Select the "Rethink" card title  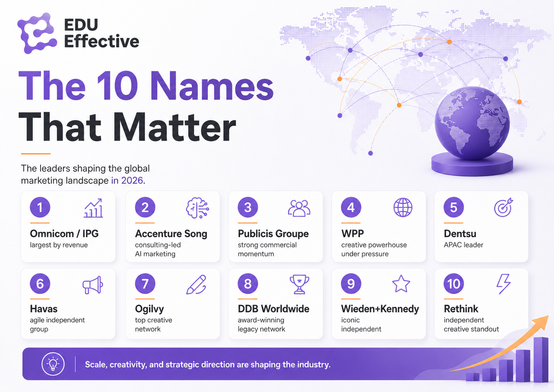point(461,309)
